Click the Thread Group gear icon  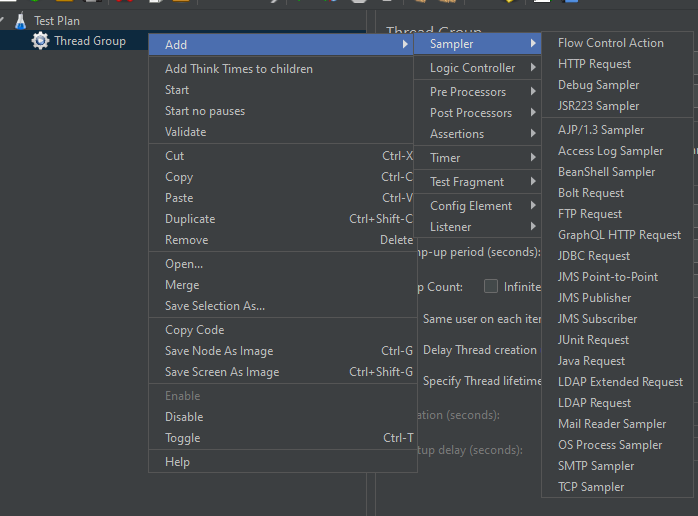[x=40, y=41]
